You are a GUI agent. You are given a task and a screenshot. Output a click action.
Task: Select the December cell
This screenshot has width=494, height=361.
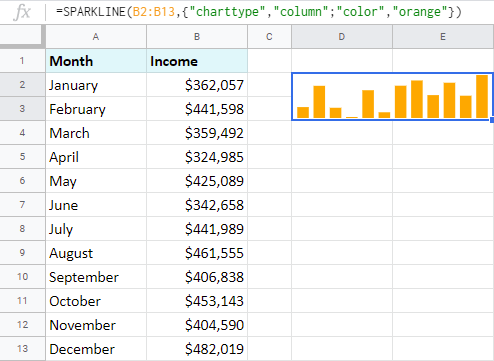click(96, 349)
